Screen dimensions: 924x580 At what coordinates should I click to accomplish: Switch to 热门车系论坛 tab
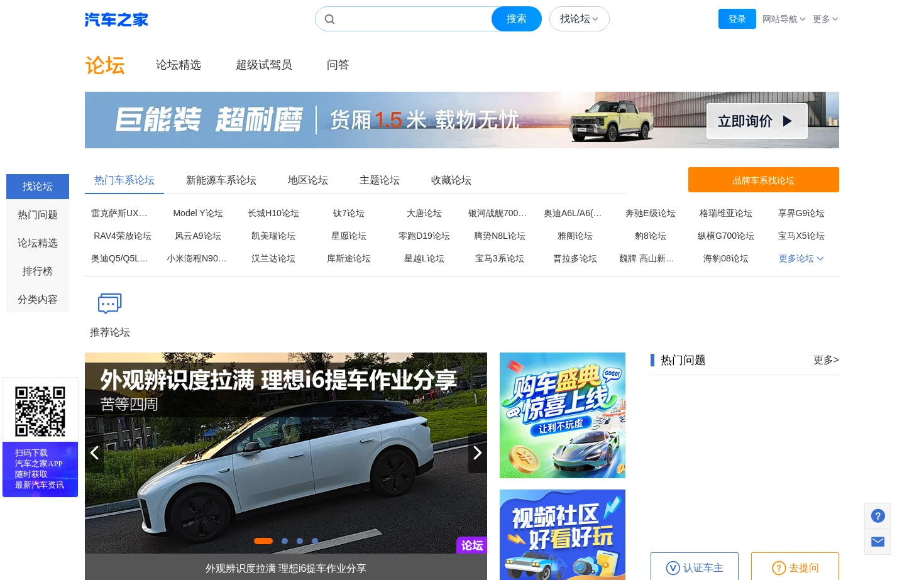point(124,180)
